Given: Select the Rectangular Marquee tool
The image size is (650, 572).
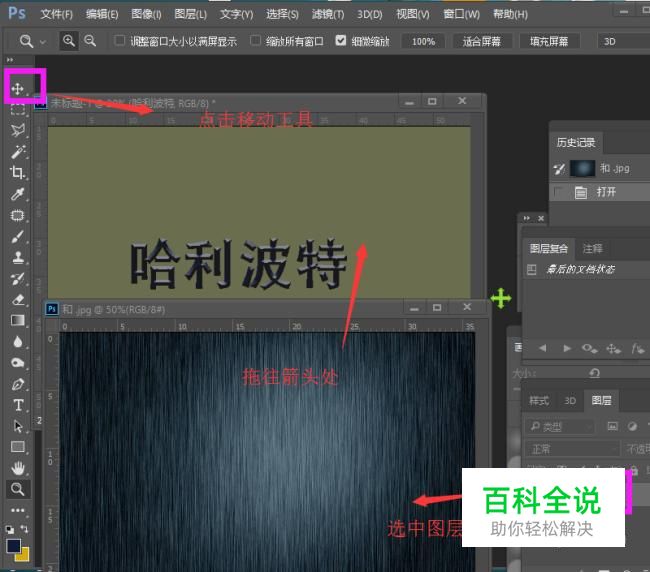Looking at the screenshot, I should coord(17,109).
